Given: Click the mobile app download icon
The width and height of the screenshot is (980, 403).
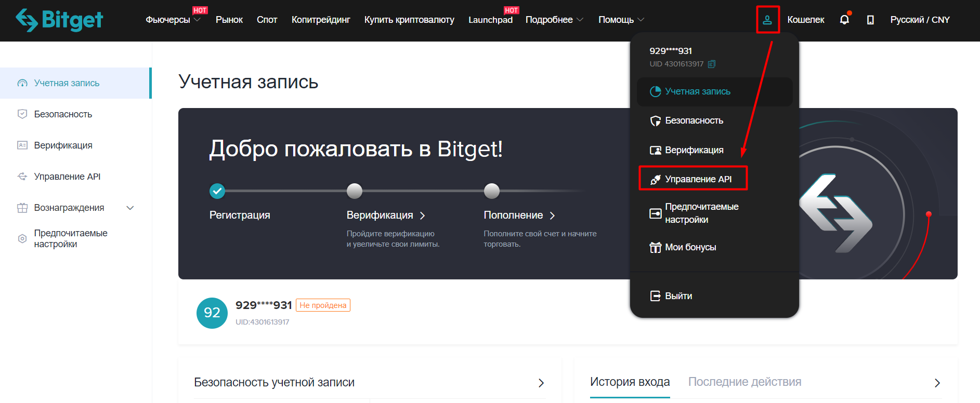Looking at the screenshot, I should (870, 20).
